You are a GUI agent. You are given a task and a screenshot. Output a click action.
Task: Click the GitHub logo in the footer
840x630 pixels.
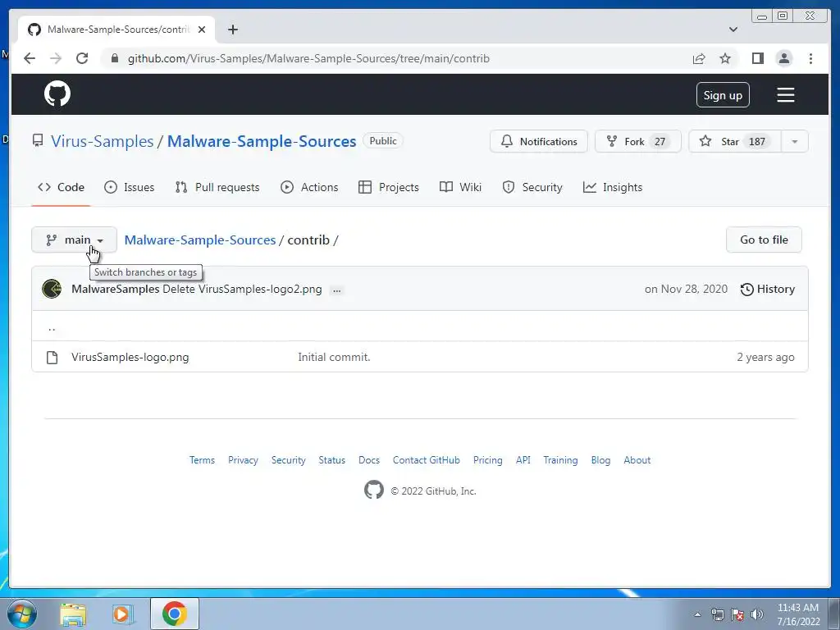(x=374, y=490)
